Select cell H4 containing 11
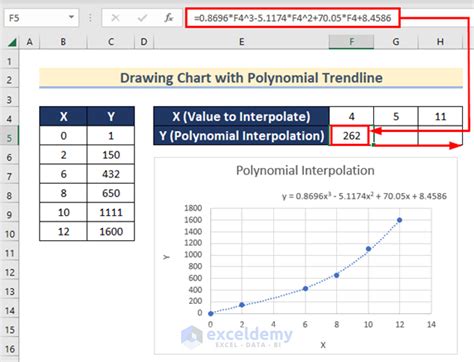 (x=440, y=116)
